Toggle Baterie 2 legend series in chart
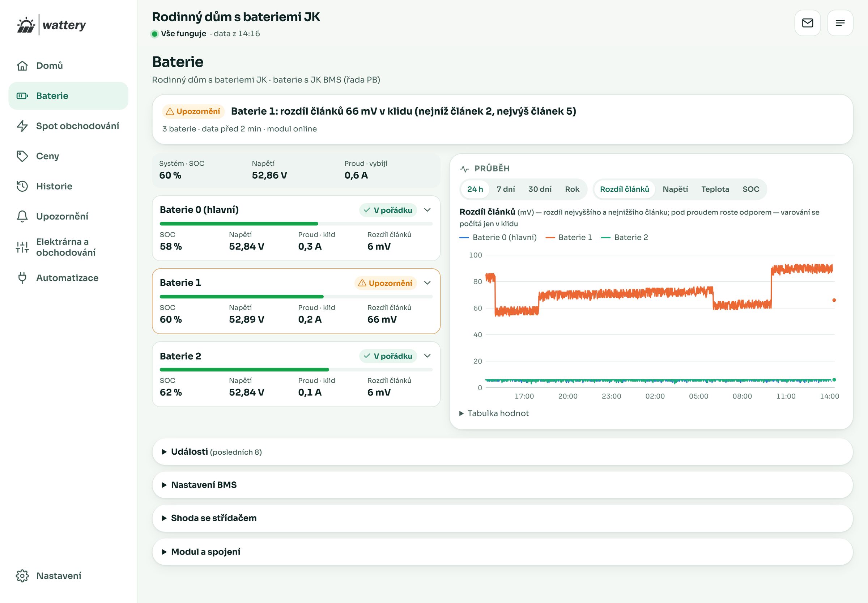This screenshot has width=868, height=603. pyautogui.click(x=624, y=237)
